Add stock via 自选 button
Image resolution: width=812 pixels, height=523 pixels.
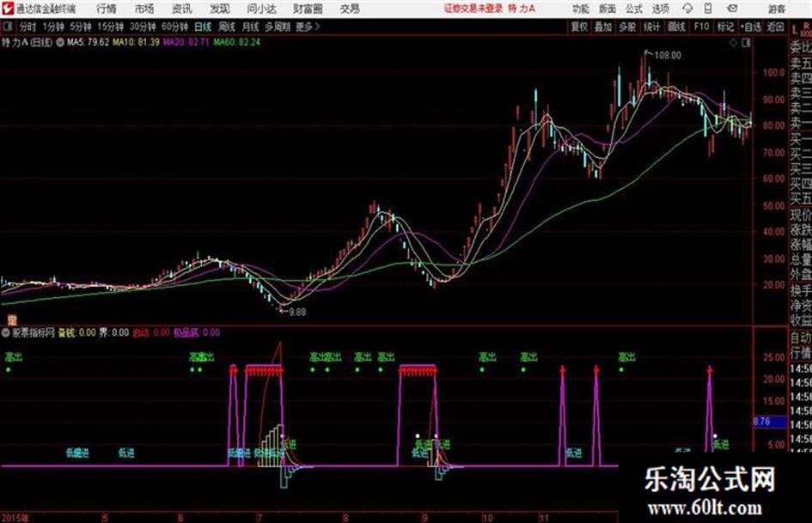point(751,27)
